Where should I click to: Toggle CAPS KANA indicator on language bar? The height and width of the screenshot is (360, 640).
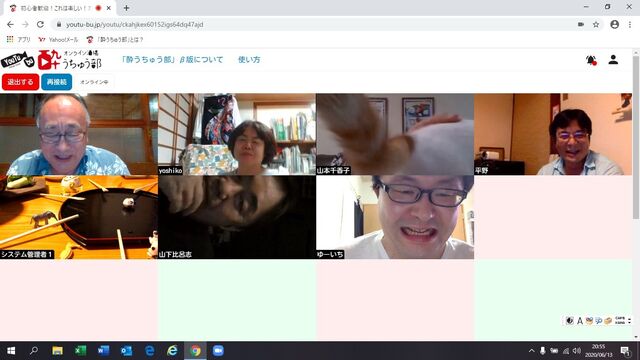tap(620, 321)
